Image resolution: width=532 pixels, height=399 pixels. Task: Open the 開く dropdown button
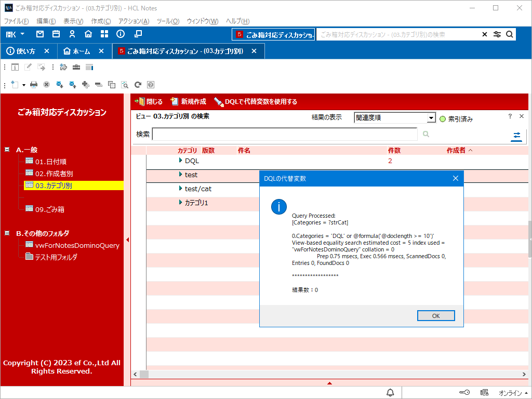pos(16,34)
